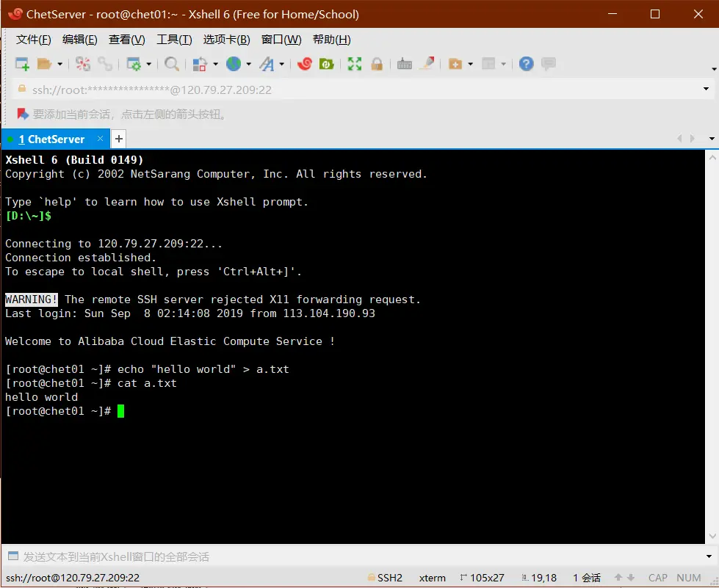Expand the globe encoding dropdown arrow
This screenshot has width=719, height=588.
pyautogui.click(x=249, y=64)
